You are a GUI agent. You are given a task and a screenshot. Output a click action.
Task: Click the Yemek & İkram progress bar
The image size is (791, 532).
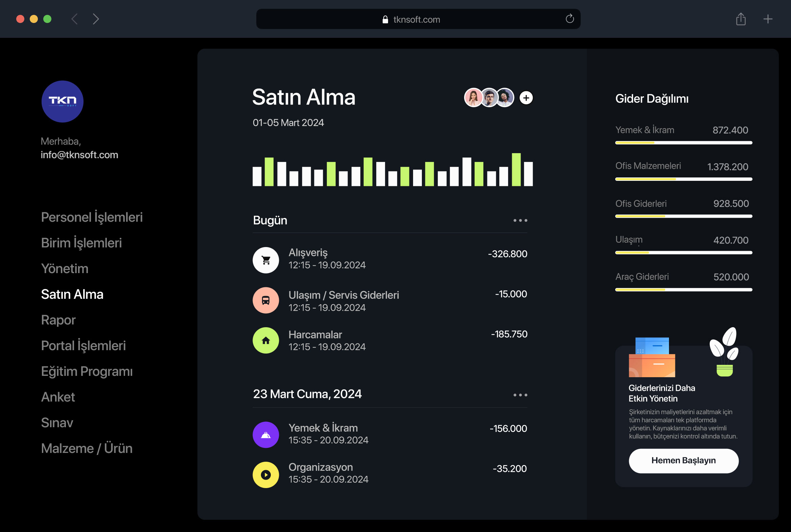coord(683,143)
